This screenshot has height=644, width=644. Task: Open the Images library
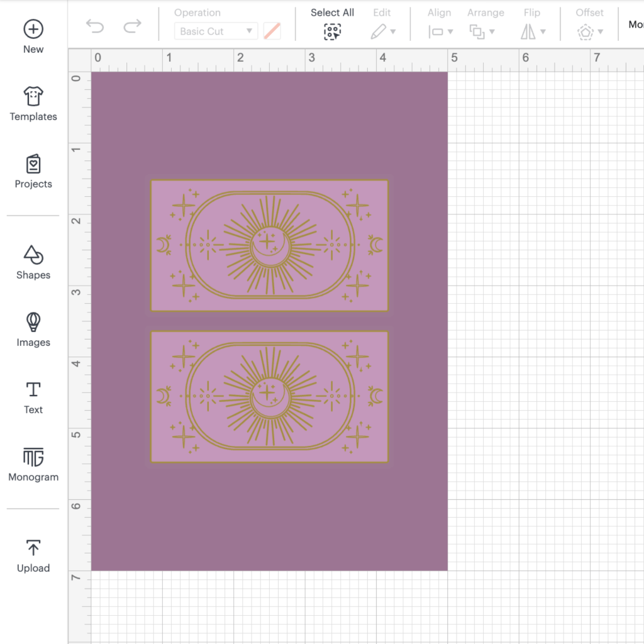[x=33, y=322]
